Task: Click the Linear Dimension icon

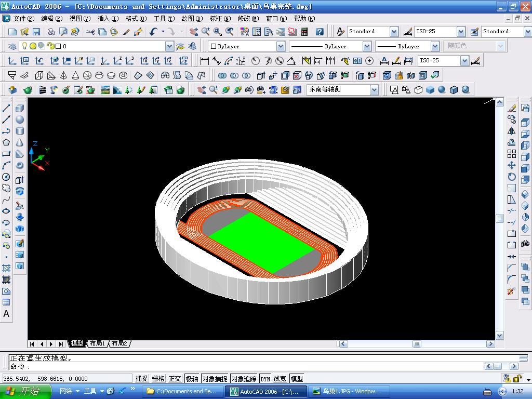Action: [x=205, y=61]
